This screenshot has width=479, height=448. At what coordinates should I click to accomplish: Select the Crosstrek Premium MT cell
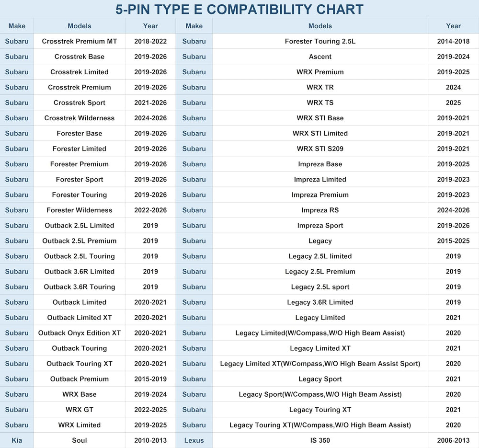pyautogui.click(x=80, y=41)
